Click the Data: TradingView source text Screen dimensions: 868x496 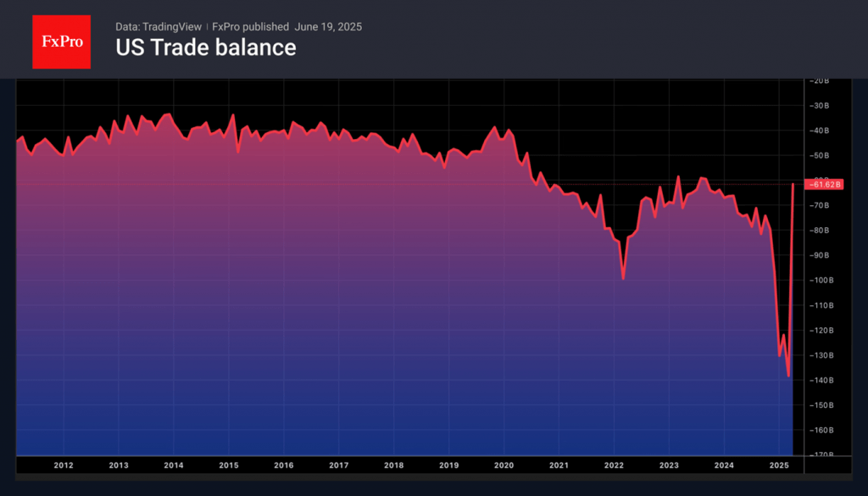pyautogui.click(x=158, y=27)
